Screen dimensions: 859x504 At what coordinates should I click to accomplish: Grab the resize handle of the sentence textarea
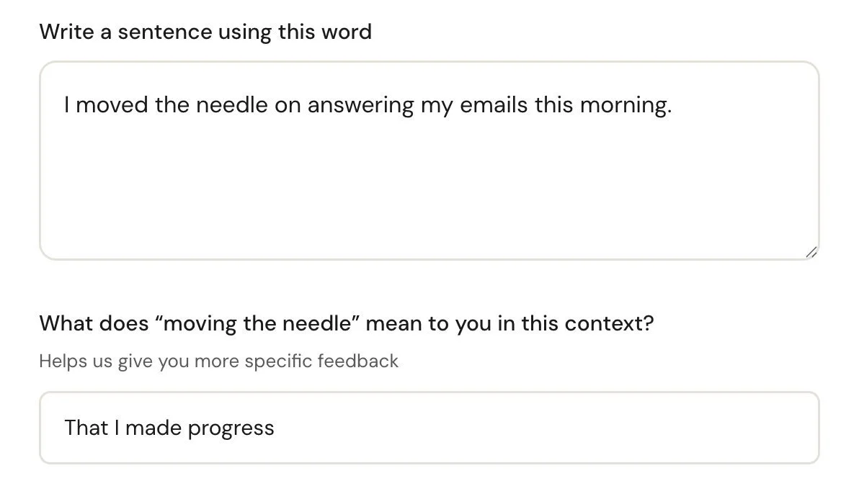[x=811, y=251]
